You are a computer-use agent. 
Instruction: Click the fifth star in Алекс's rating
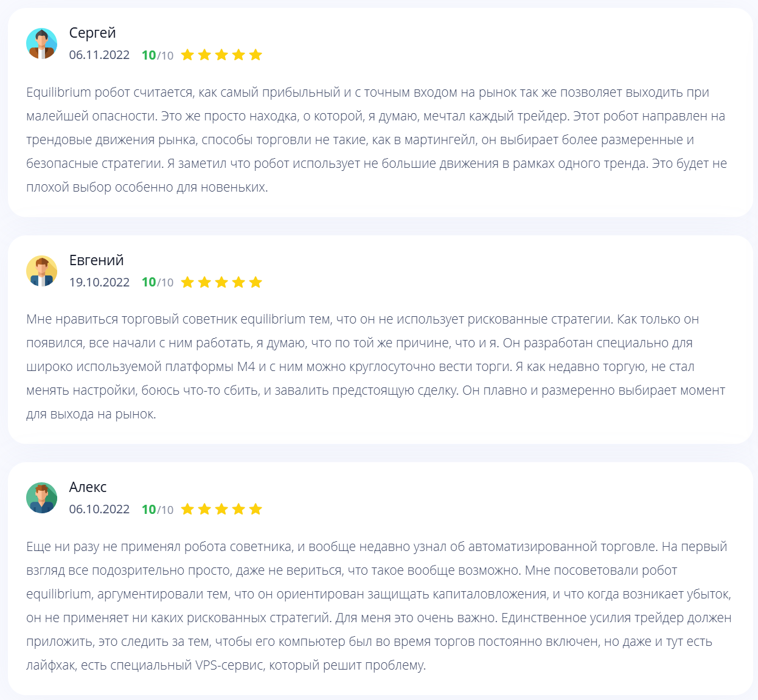(256, 509)
